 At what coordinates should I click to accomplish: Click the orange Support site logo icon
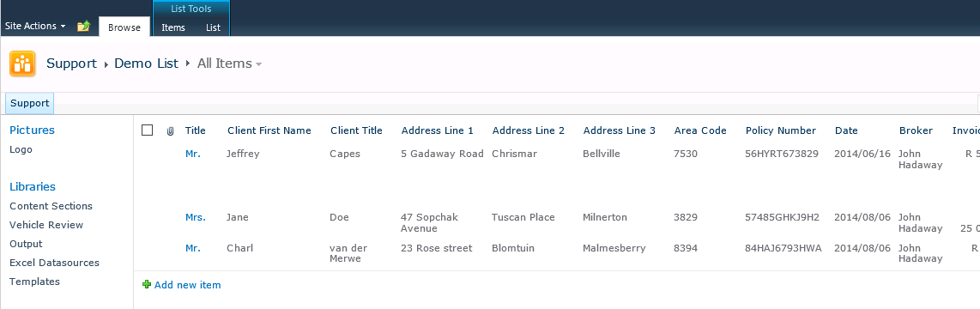22,64
